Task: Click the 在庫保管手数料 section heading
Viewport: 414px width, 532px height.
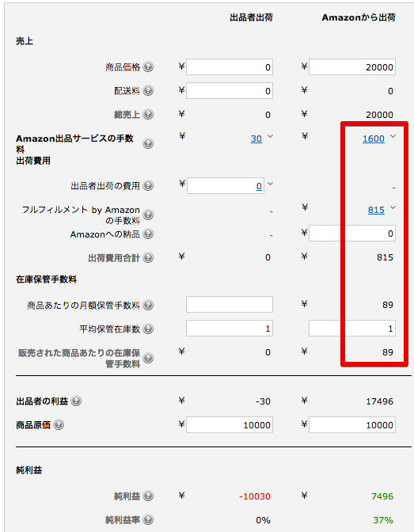Action: point(47,279)
